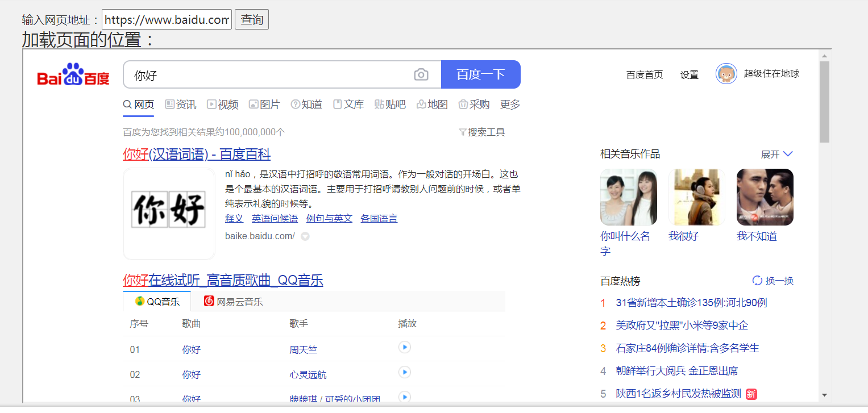868x413 pixels.
Task: Click the 释义 sublink
Action: [234, 218]
